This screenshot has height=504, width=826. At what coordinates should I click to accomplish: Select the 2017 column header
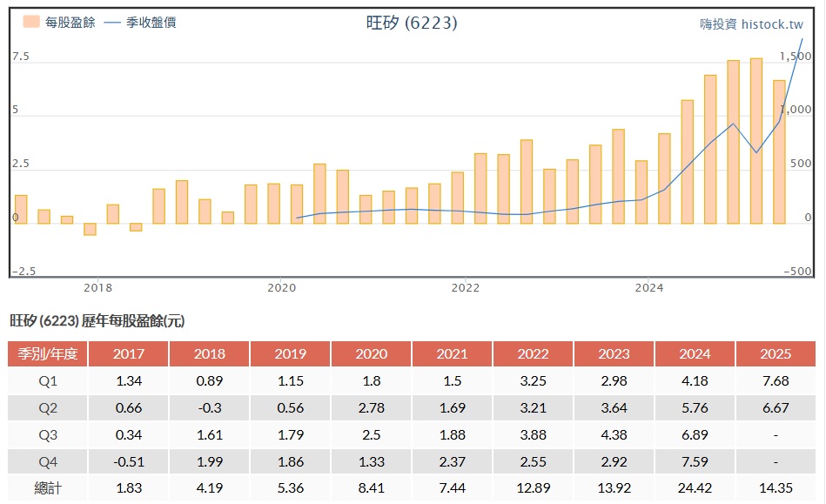[128, 354]
